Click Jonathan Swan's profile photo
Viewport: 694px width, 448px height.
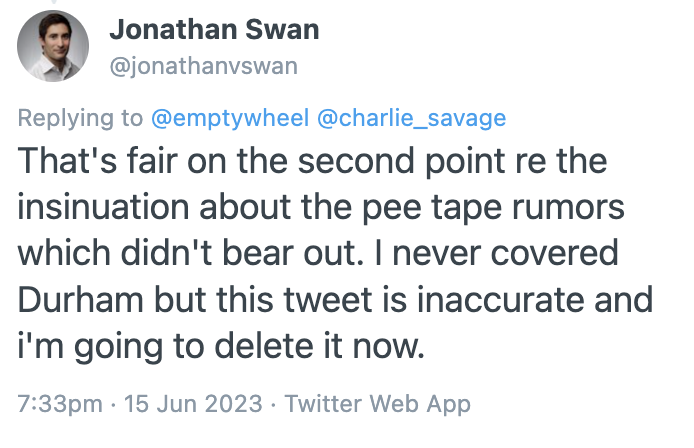(x=53, y=45)
